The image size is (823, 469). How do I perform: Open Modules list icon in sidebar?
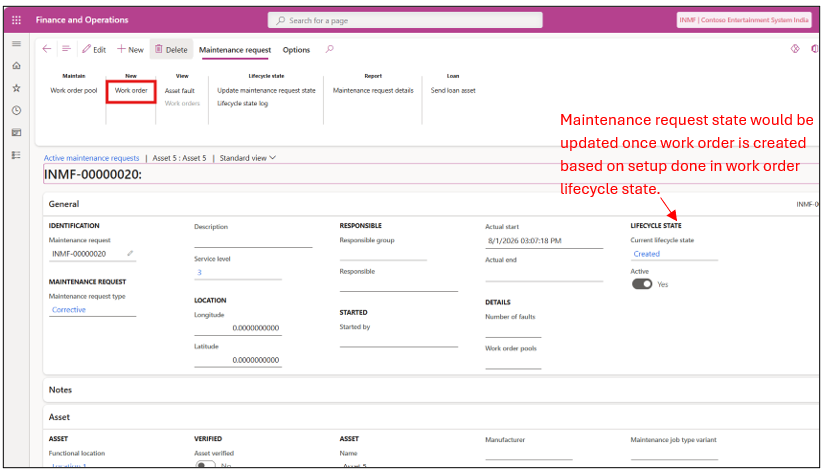[16, 155]
